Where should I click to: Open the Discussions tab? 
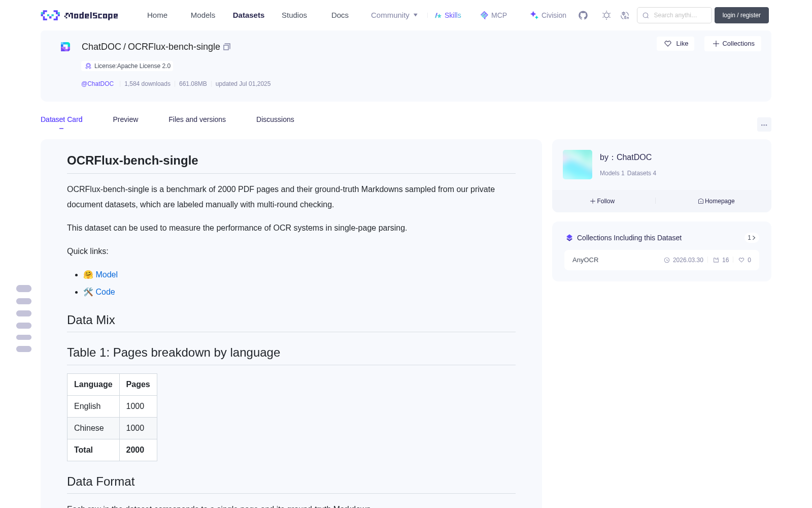coord(275,119)
